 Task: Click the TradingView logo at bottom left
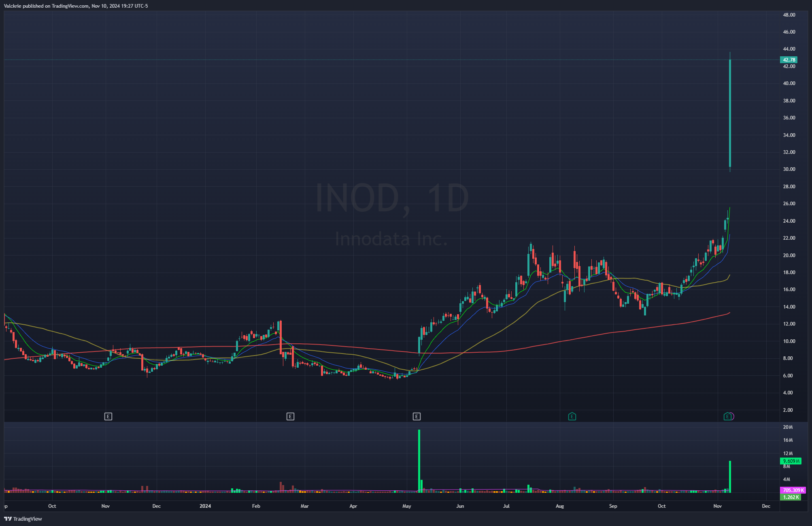tap(23, 519)
